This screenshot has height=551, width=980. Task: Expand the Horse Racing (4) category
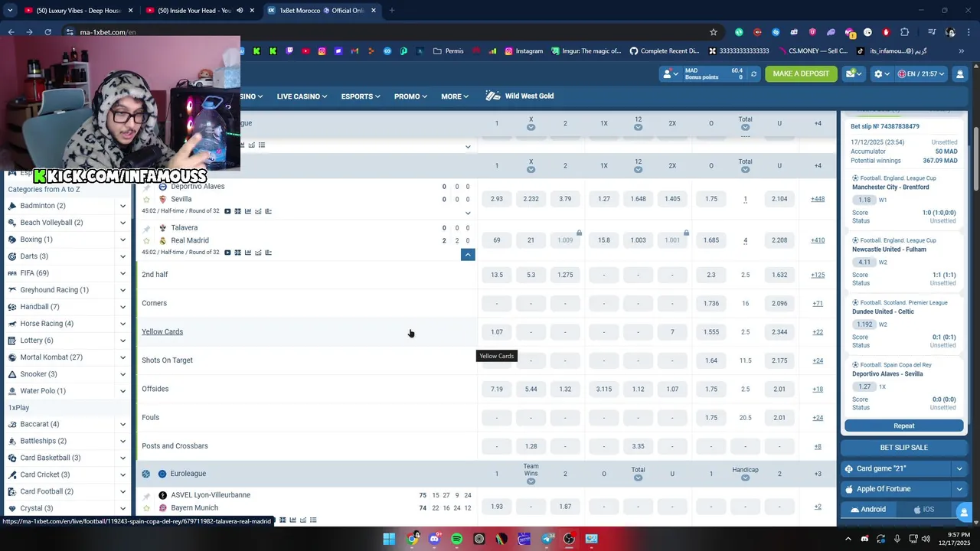[x=122, y=324]
